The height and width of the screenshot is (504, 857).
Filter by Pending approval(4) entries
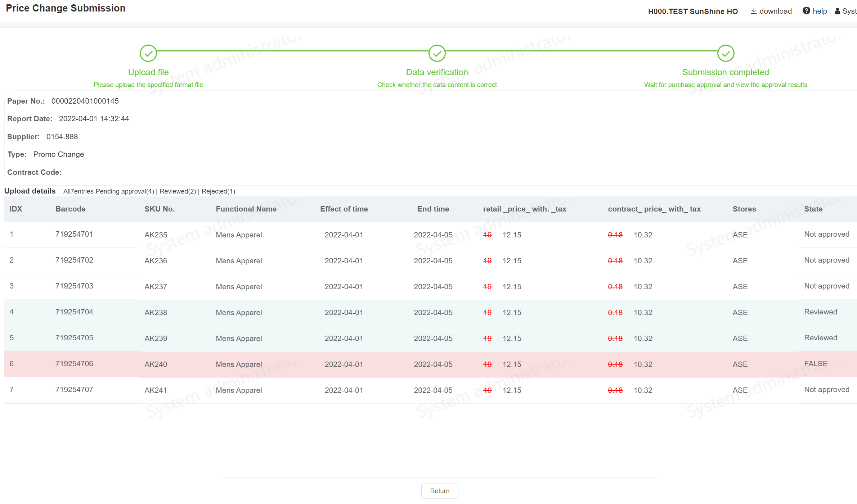[x=125, y=191]
